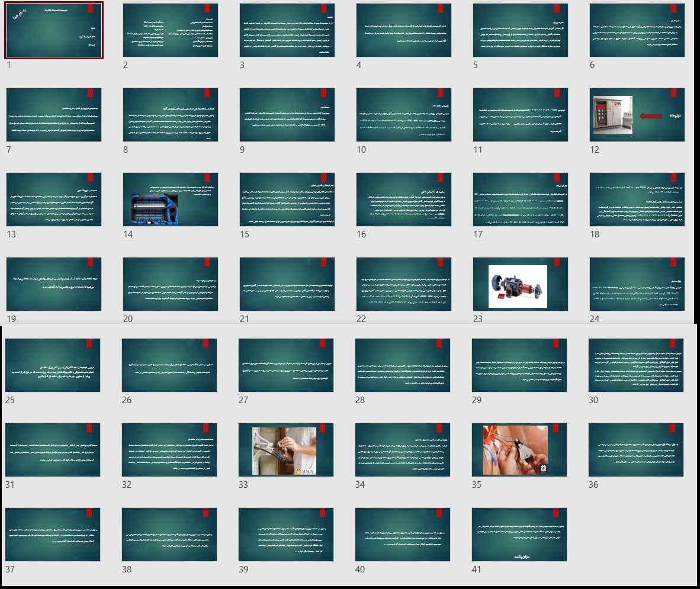Screen dimensions: 700x589
Task: Select slide 37 thumbnail
Action: (x=53, y=535)
